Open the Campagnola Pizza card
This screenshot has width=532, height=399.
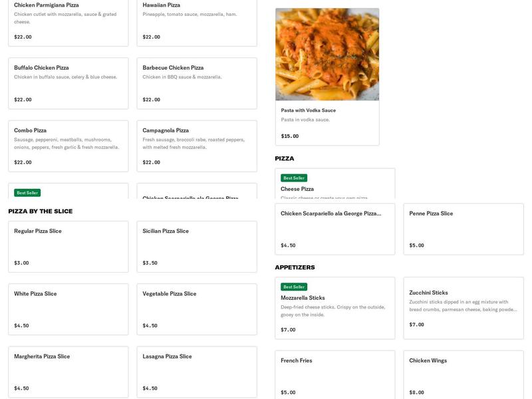[x=196, y=146]
